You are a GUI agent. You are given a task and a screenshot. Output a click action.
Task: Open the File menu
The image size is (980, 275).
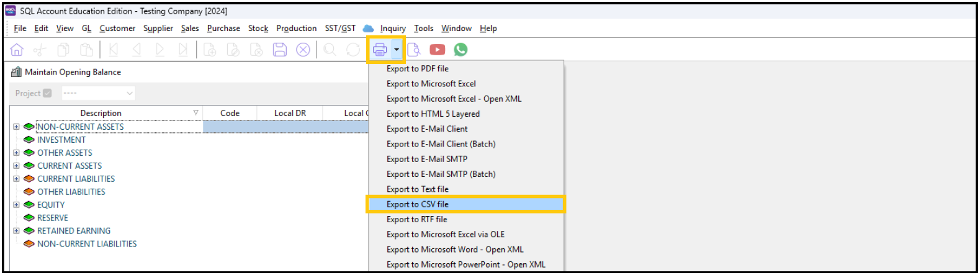[20, 29]
